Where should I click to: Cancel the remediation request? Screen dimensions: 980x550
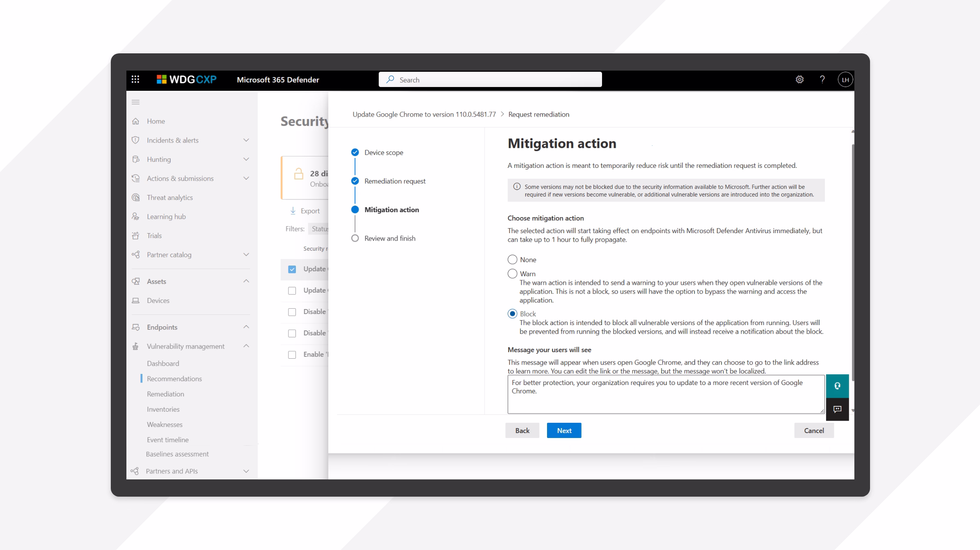pos(813,430)
